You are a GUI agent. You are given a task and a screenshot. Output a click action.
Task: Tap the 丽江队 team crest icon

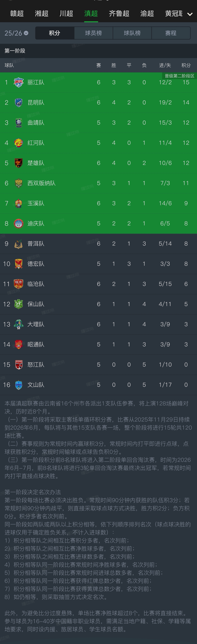coord(19,82)
